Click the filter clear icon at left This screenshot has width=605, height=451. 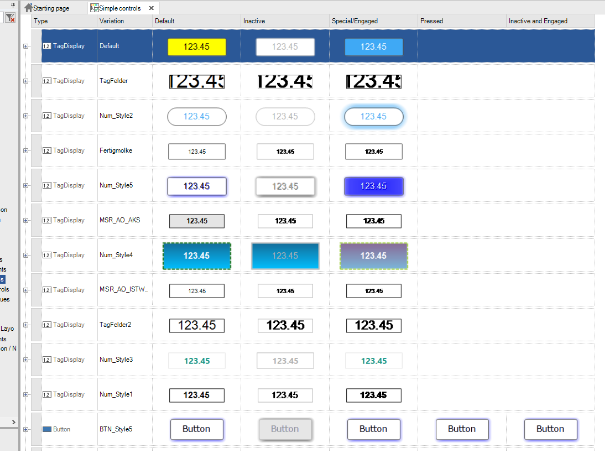(x=10, y=18)
